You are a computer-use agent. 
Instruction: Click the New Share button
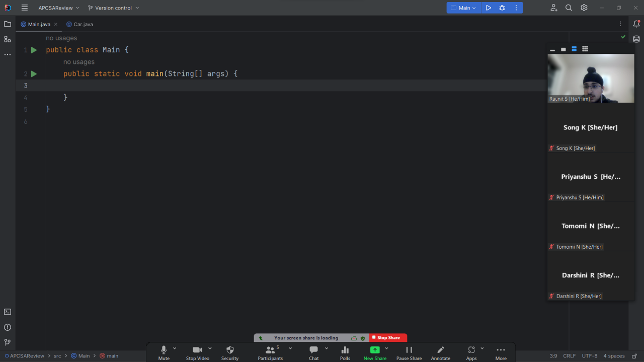click(x=375, y=352)
